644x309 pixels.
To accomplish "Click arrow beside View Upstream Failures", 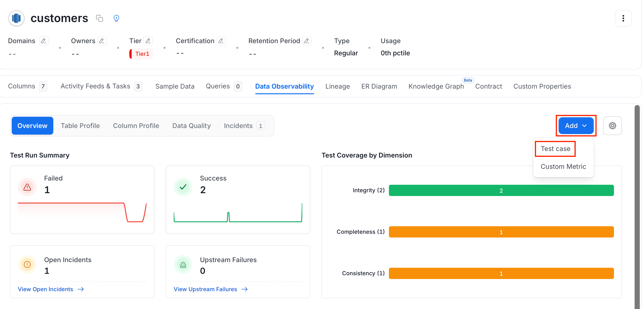I will [x=245, y=289].
